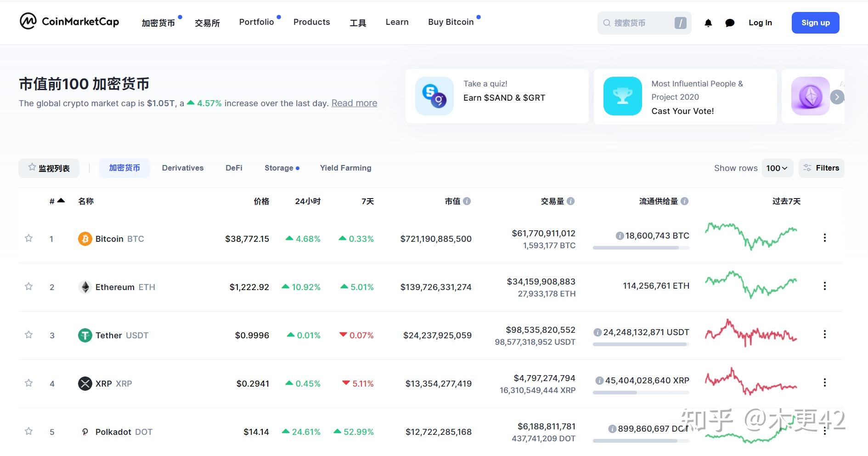The height and width of the screenshot is (456, 868).
Task: Switch to the DeFi tab
Action: [x=234, y=168]
